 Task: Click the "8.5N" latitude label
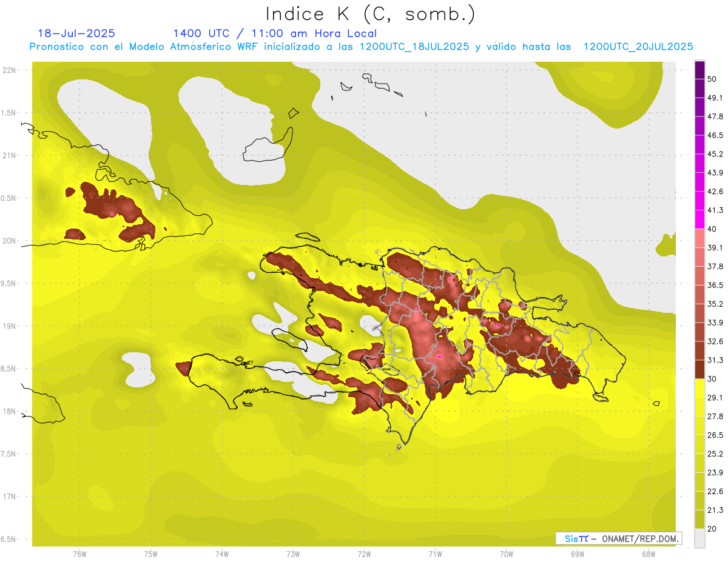[x=9, y=369]
